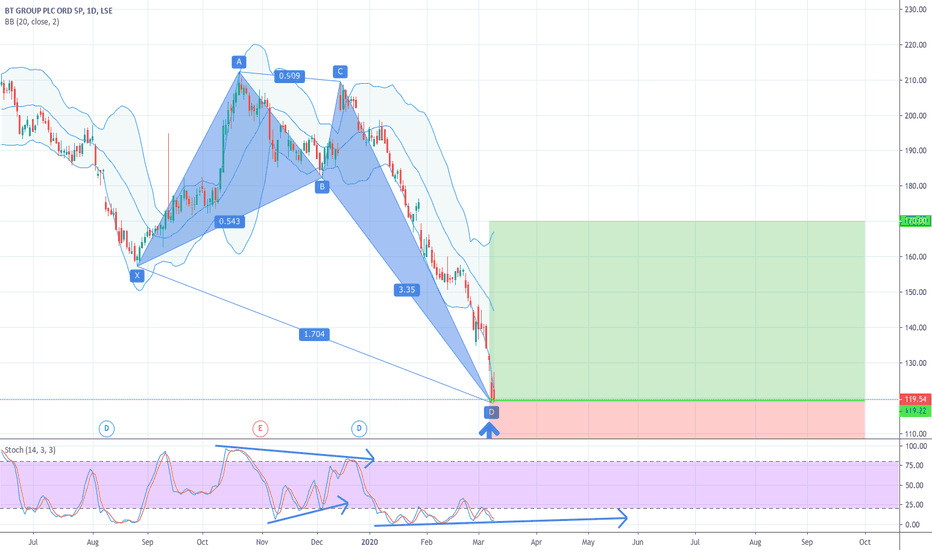This screenshot has height=550, width=932.
Task: Click the Mar label on time axis
Action: coord(478,542)
